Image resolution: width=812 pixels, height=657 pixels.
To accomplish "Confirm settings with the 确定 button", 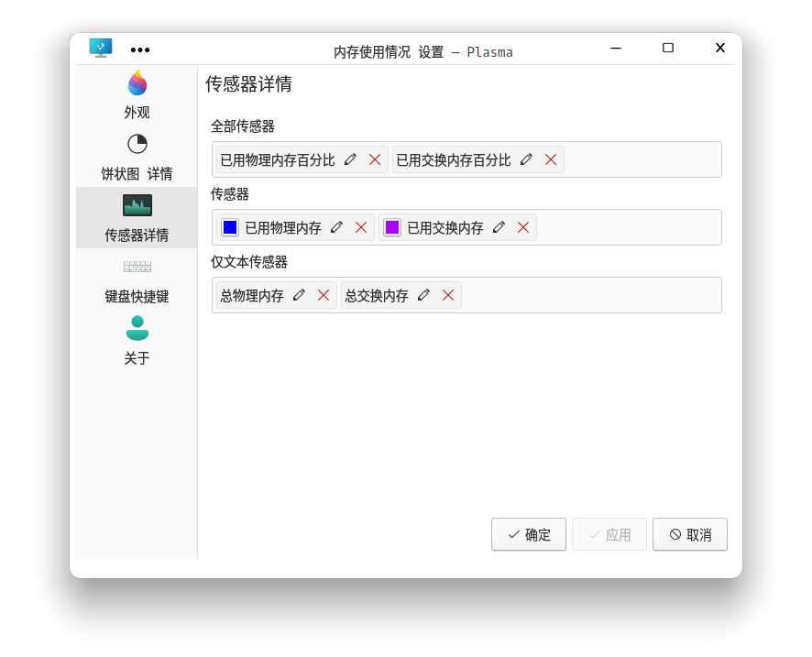I will [529, 534].
